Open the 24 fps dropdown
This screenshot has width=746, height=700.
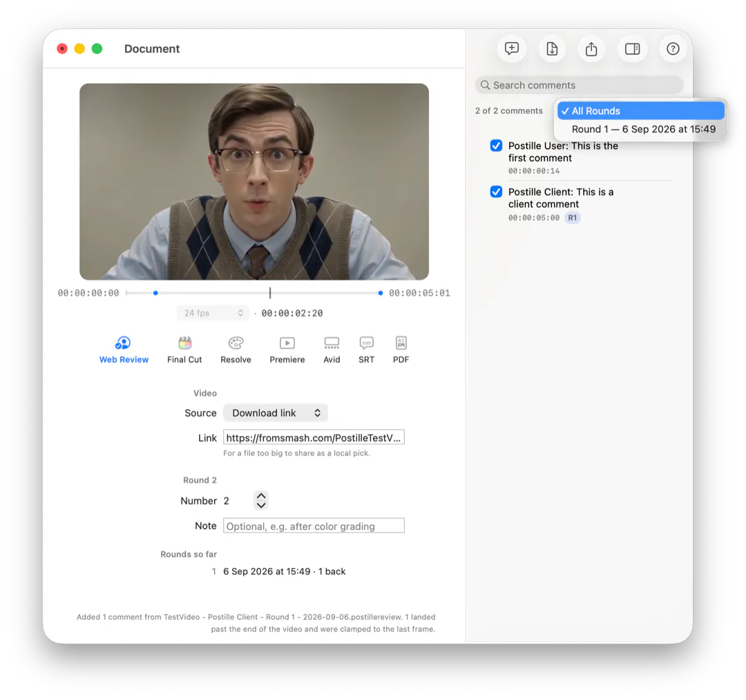pos(213,313)
